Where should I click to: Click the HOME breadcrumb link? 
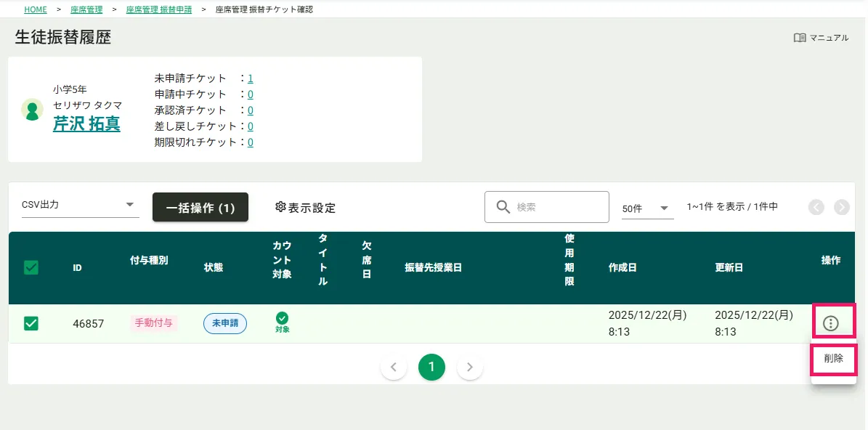(36, 9)
